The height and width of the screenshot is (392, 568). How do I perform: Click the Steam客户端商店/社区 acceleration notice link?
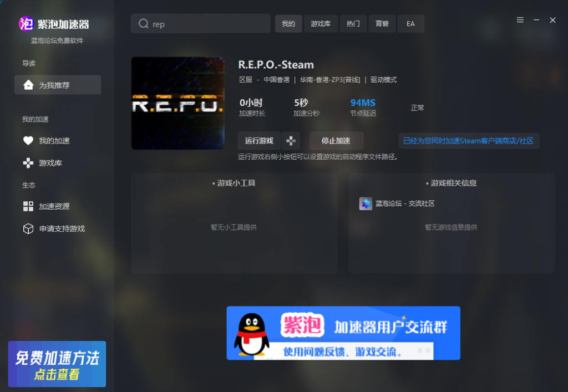tap(469, 141)
